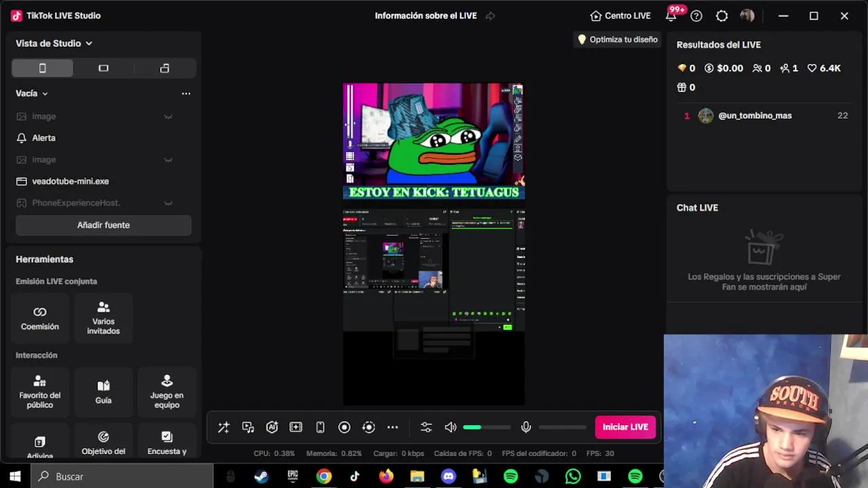Select dual layout tab

pos(165,68)
